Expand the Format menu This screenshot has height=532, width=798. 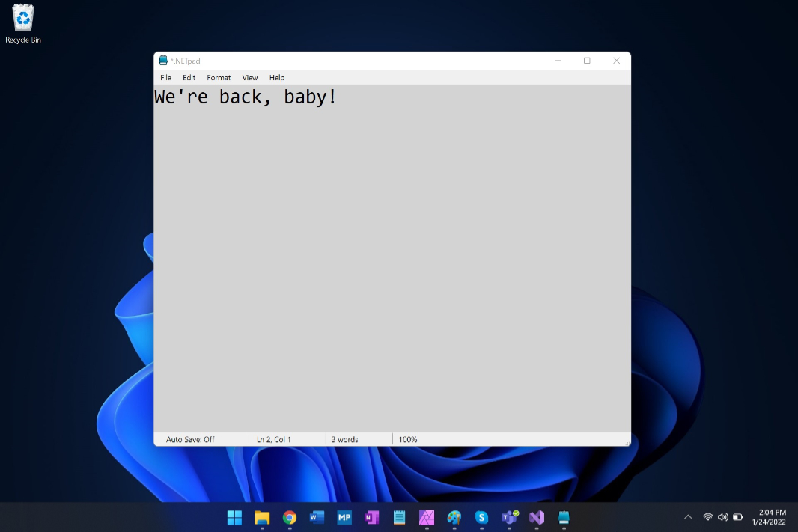219,78
